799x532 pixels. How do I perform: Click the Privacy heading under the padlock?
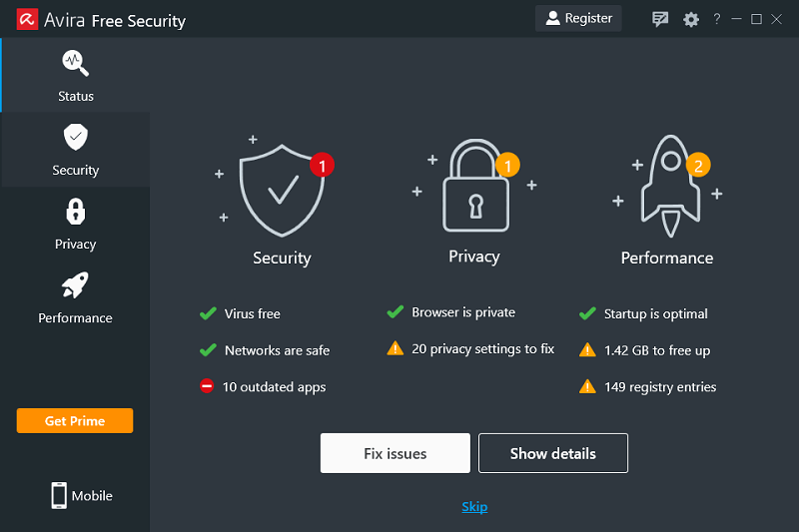click(473, 257)
